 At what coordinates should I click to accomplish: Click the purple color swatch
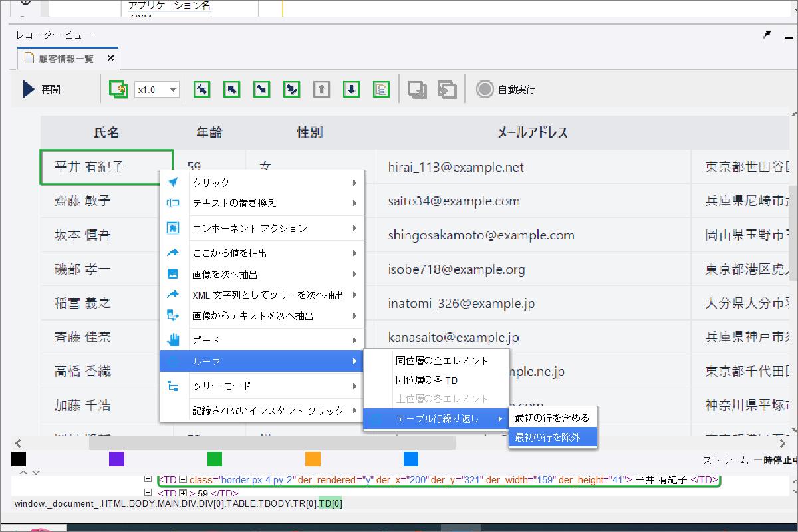click(116, 459)
